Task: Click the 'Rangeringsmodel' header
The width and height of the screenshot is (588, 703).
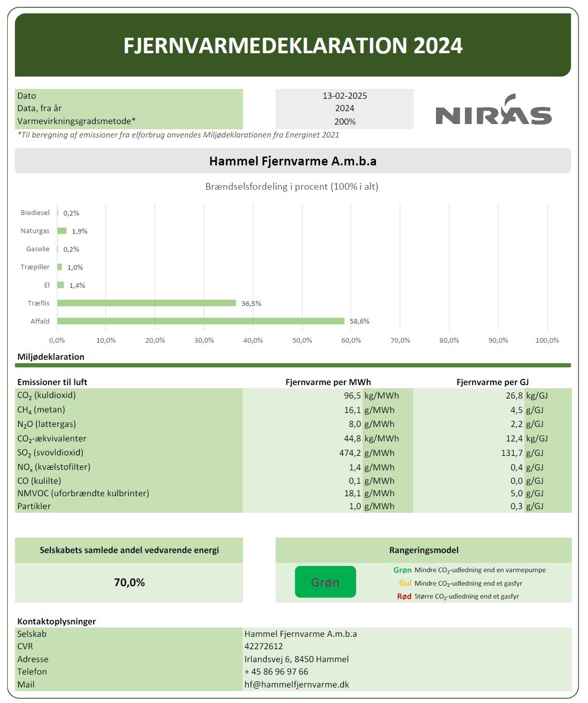Action: (x=424, y=550)
